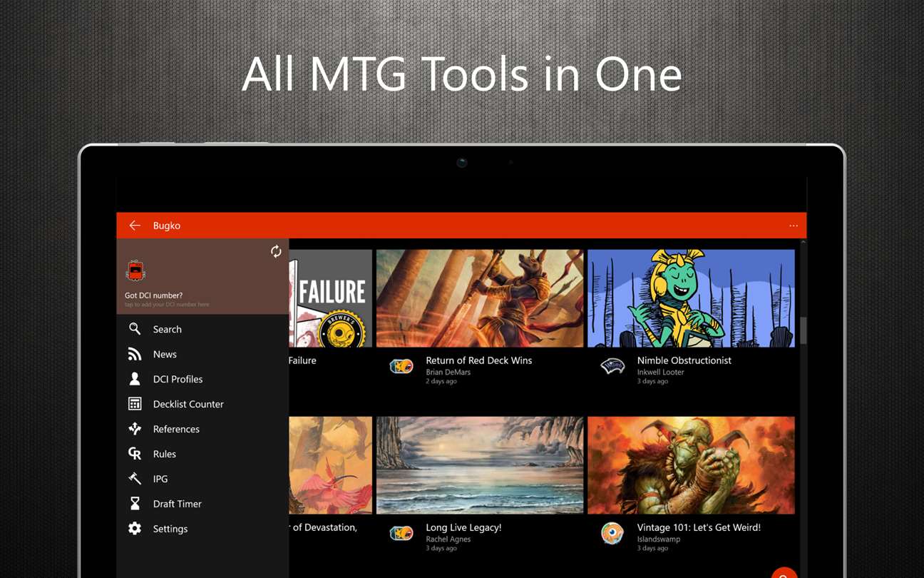Open the Vintage 101 goblin artwork thumbnail
The image size is (924, 578).
(691, 465)
